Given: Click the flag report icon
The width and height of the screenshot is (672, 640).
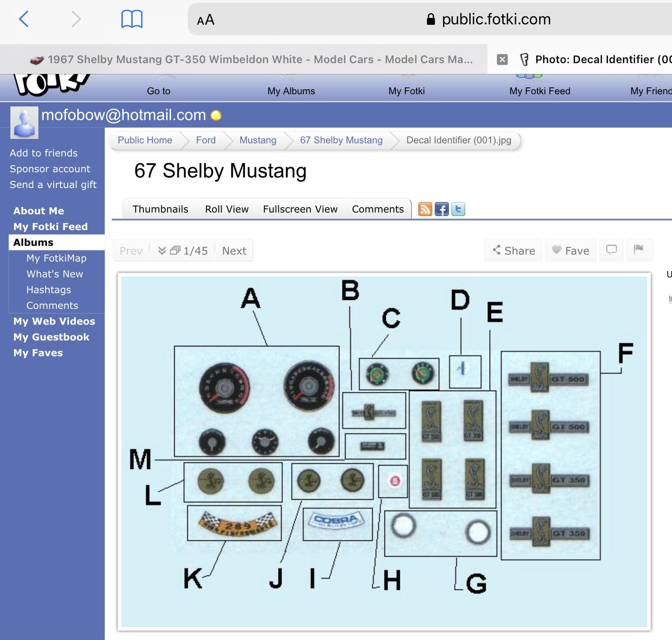Looking at the screenshot, I should point(639,250).
